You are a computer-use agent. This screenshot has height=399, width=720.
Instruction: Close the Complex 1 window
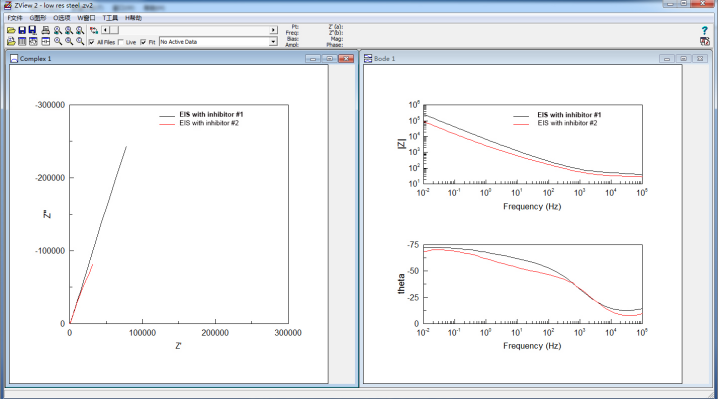(x=346, y=58)
